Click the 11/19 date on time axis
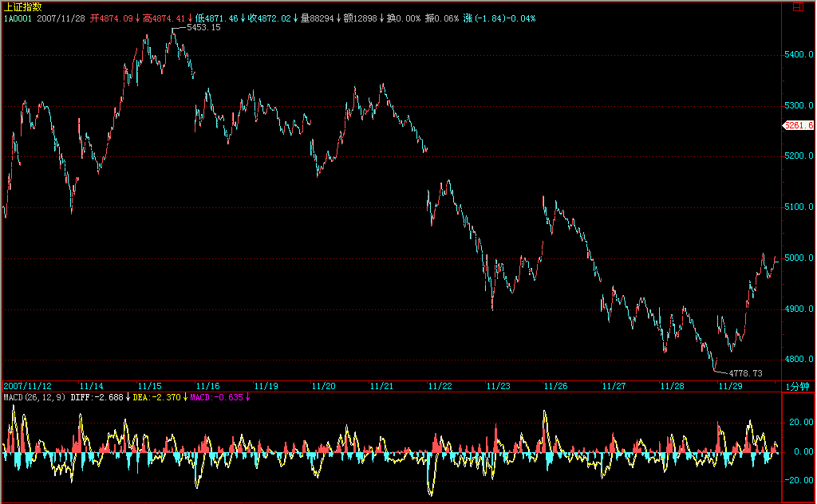Screen dimensions: 817x504 (x=266, y=386)
